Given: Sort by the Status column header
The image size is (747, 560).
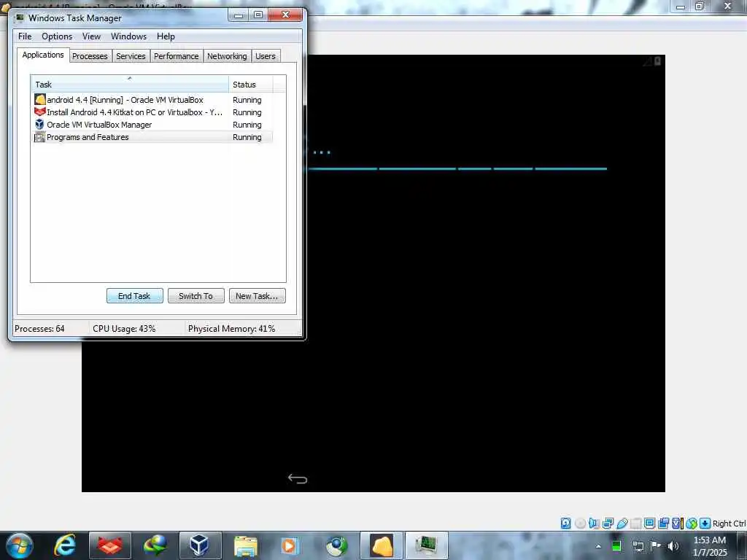Looking at the screenshot, I should [251, 84].
